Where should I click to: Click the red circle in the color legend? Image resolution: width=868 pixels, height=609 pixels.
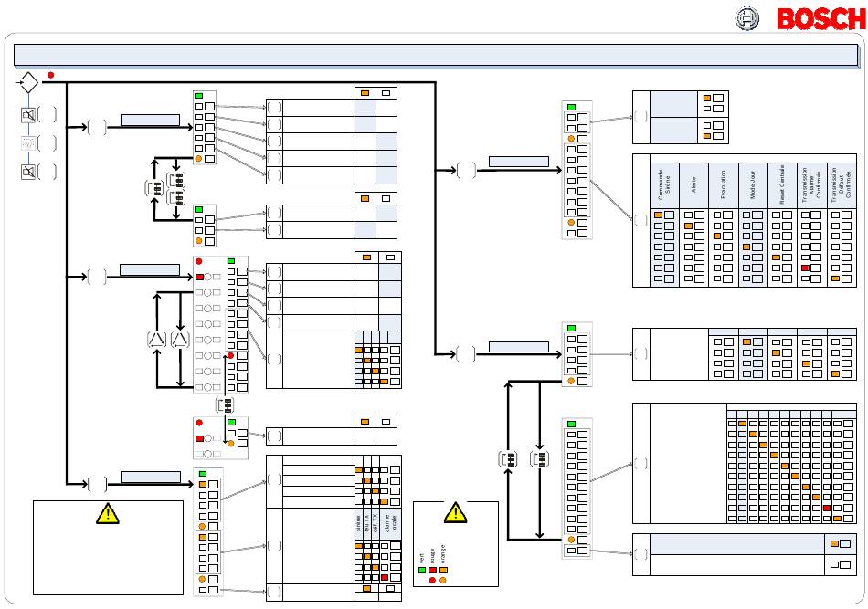(432, 580)
